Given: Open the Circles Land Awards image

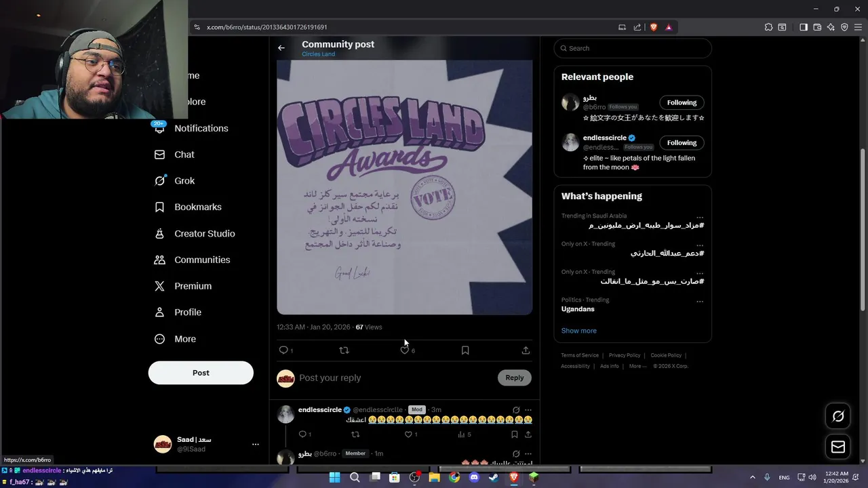Looking at the screenshot, I should click(x=405, y=187).
